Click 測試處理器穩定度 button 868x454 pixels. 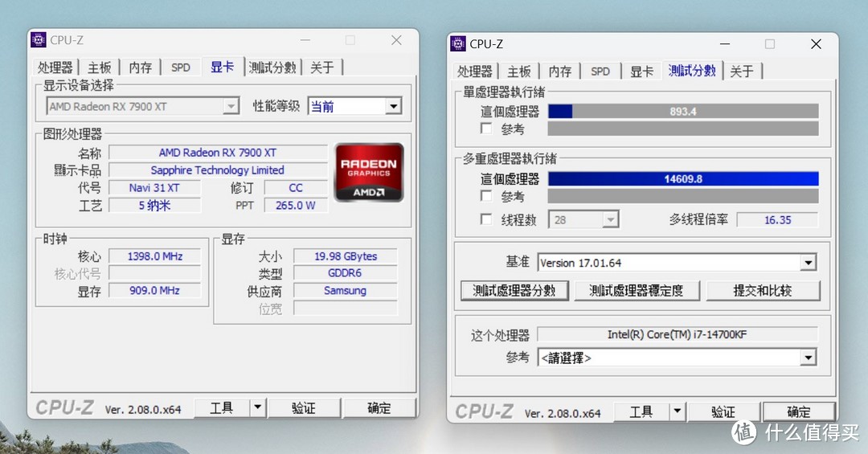click(x=637, y=291)
